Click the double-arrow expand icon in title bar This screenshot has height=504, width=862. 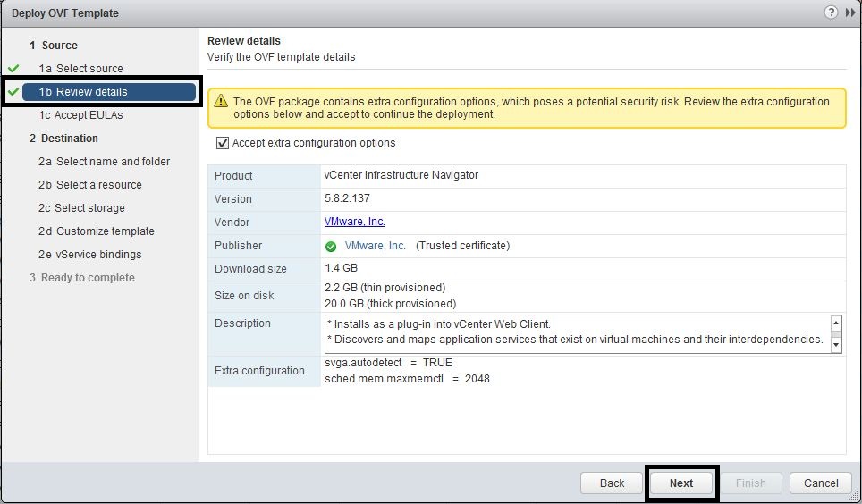pos(849,13)
